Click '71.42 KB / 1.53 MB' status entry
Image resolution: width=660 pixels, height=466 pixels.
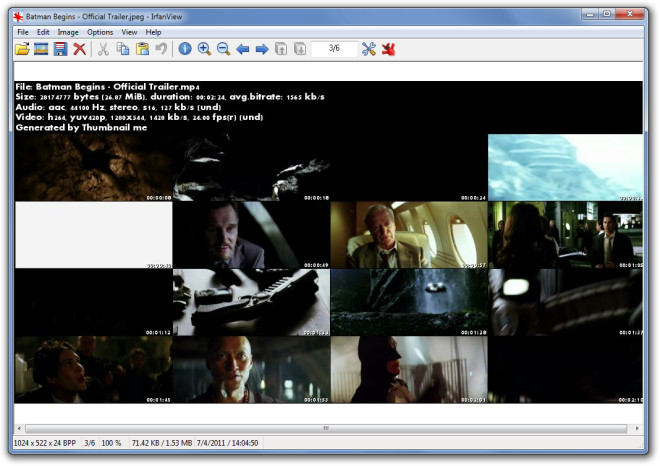tap(162, 443)
